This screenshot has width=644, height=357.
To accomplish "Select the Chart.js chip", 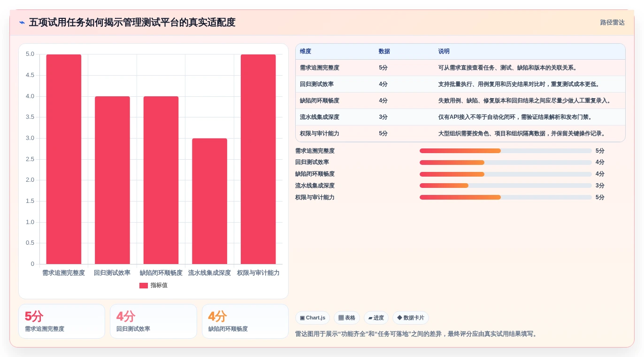I will 313,318.
